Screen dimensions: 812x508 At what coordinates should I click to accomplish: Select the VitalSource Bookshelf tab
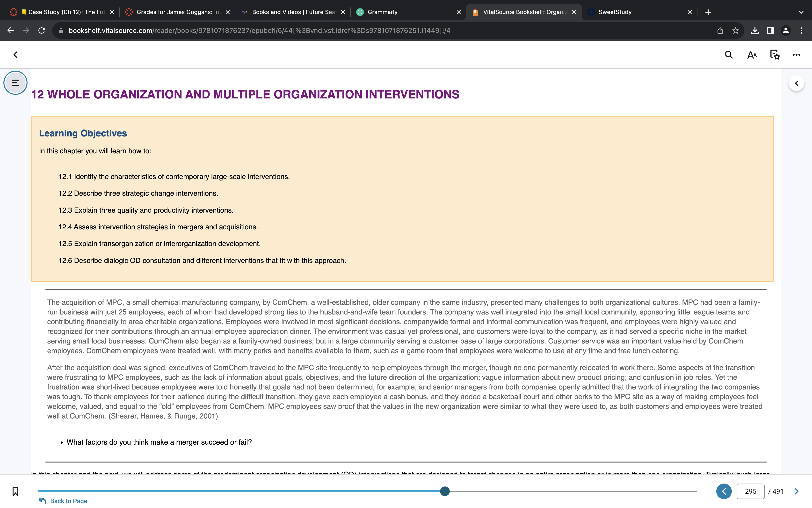point(524,12)
